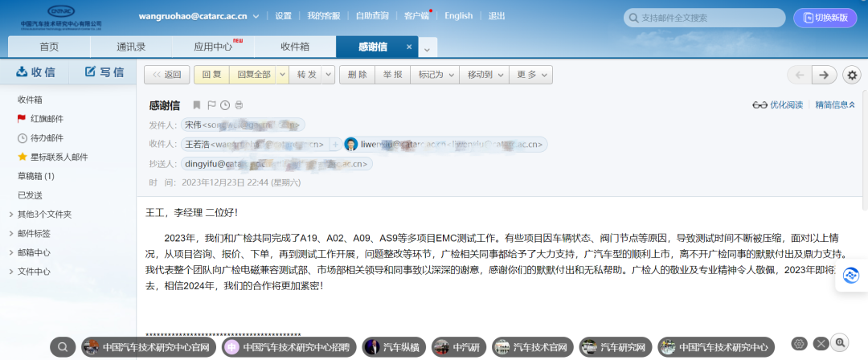Print the email with the printer icon

click(x=240, y=105)
